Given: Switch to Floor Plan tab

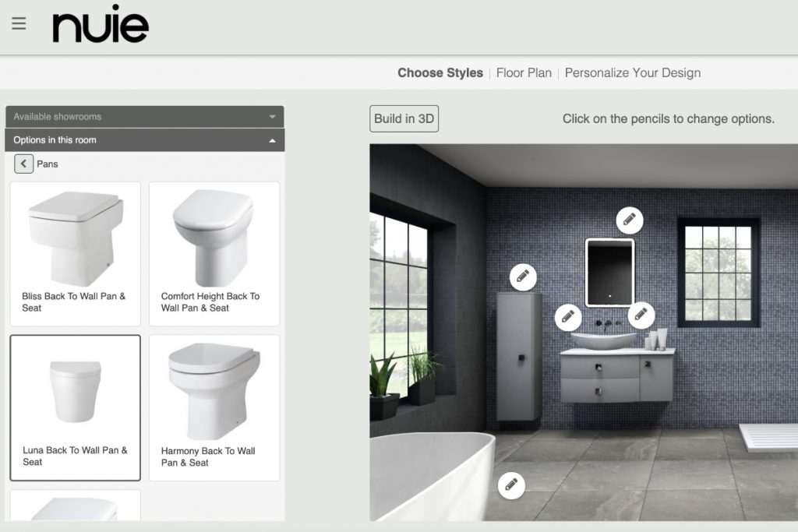Looking at the screenshot, I should coord(524,72).
